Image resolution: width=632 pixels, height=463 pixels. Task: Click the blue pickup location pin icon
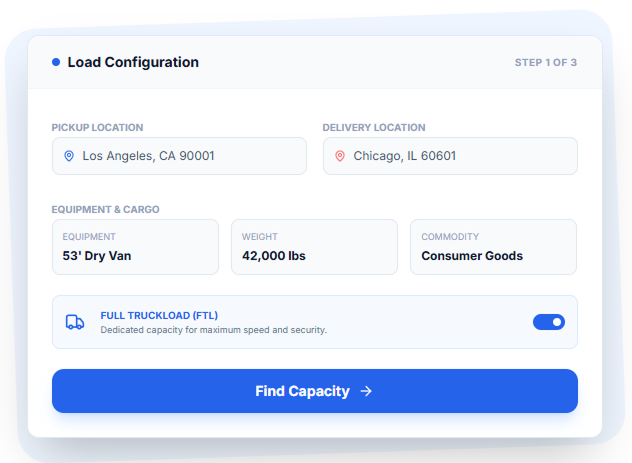pyautogui.click(x=69, y=156)
